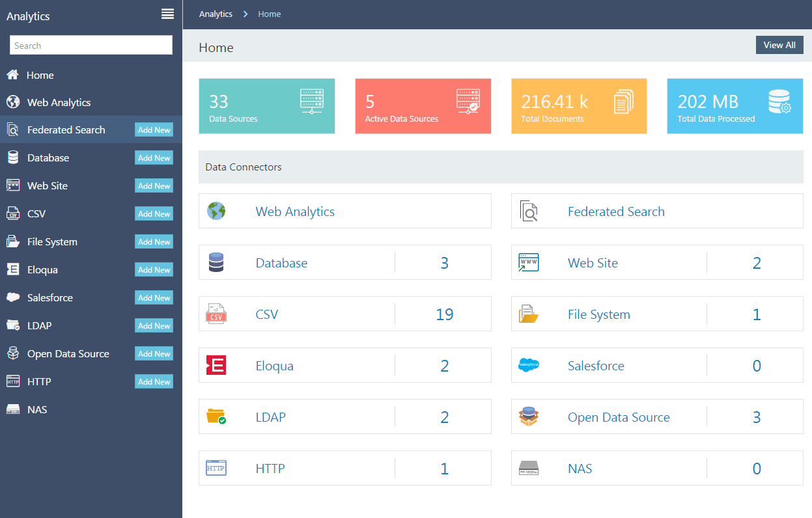Click the LDAP folder icon
Viewport: 812px width, 518px height.
pyautogui.click(x=216, y=416)
